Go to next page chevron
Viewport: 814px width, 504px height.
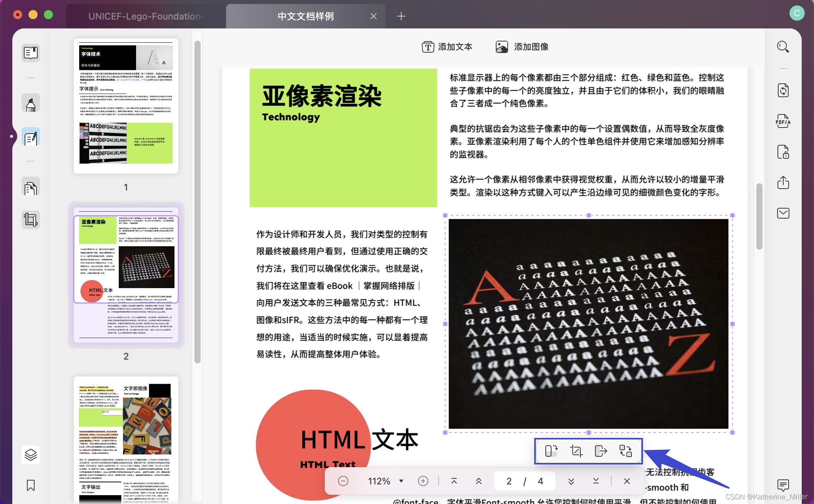[x=571, y=481]
